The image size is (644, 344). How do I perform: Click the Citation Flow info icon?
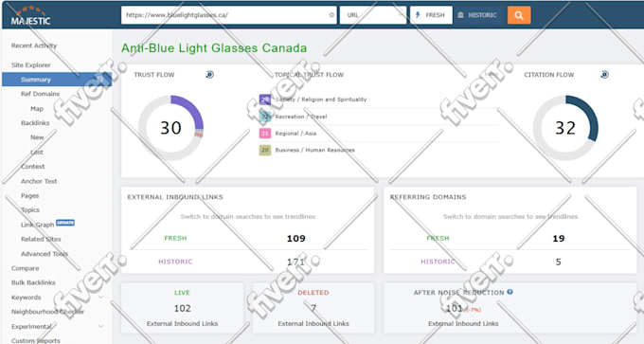pos(604,74)
